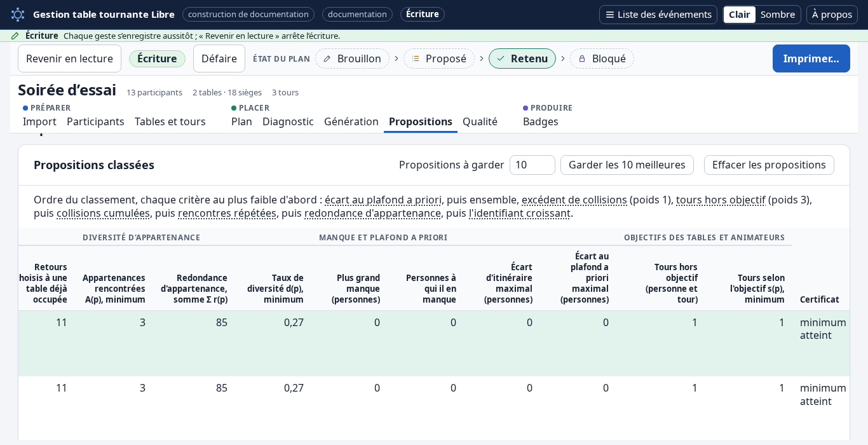Open the Diagnostic tab
This screenshot has width=868, height=445.
coord(288,121)
